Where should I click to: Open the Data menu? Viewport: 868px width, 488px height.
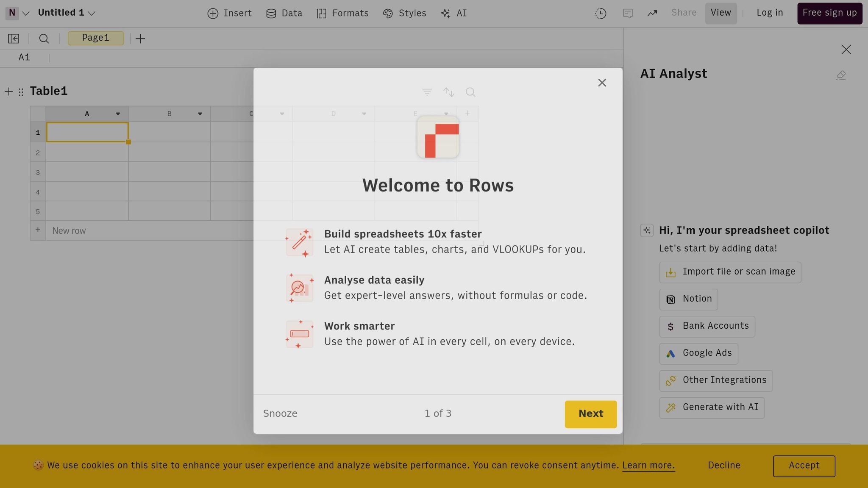[284, 13]
